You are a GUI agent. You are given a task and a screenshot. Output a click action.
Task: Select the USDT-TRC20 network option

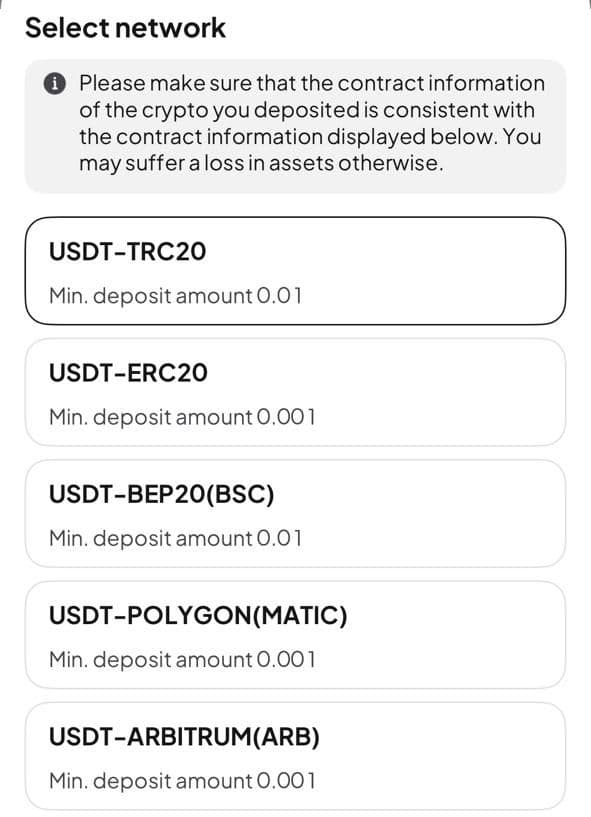click(x=295, y=271)
